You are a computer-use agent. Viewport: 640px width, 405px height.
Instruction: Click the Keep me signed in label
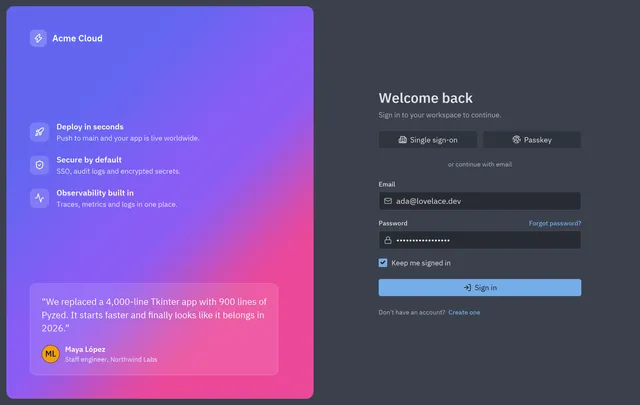421,263
